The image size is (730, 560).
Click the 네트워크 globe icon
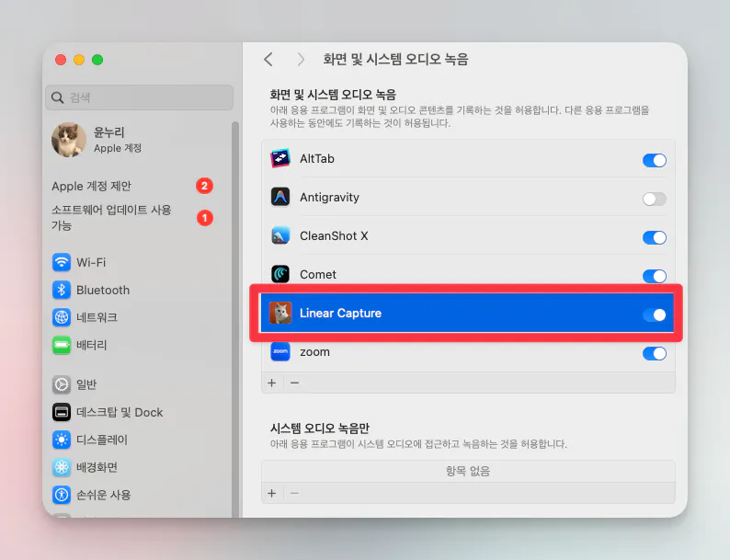pyautogui.click(x=62, y=317)
